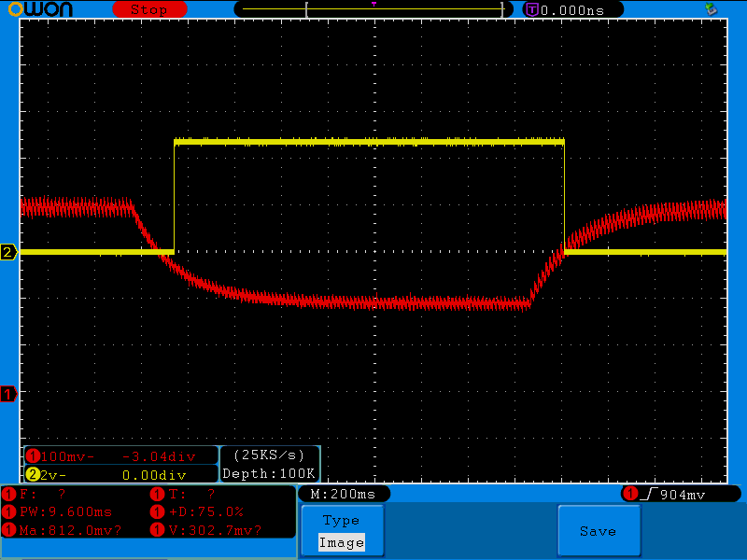
Task: Click the -3.04div channel 1 offset
Action: (x=159, y=456)
